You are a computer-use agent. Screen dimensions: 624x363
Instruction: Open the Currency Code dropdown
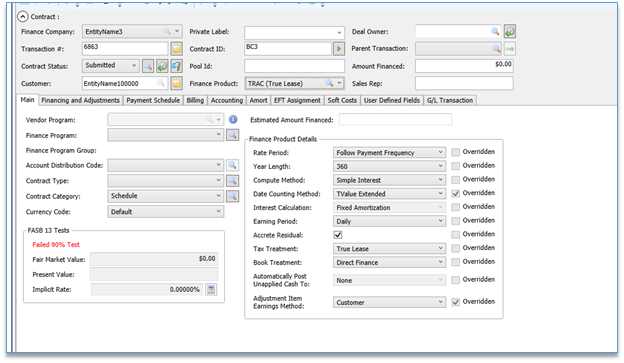pyautogui.click(x=218, y=211)
